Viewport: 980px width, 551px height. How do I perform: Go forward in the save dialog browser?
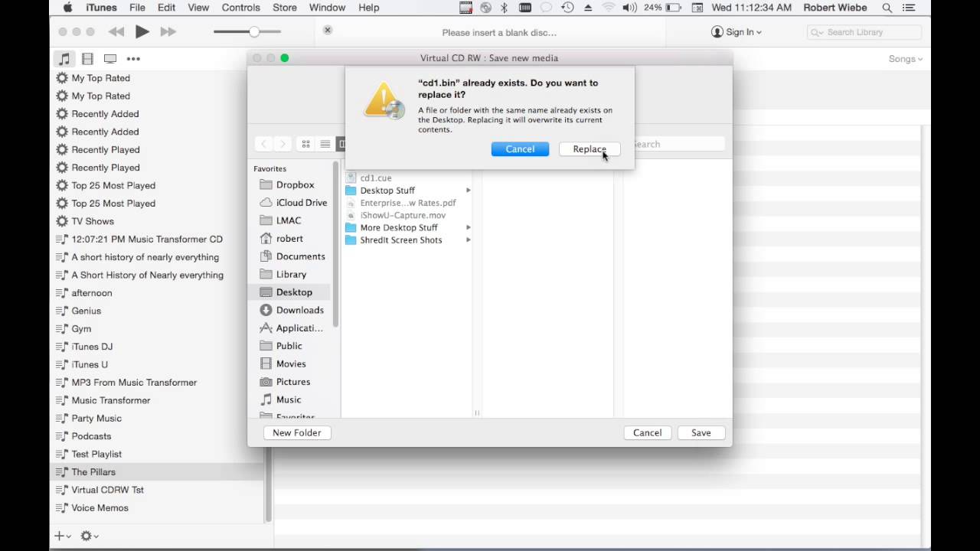tap(283, 144)
